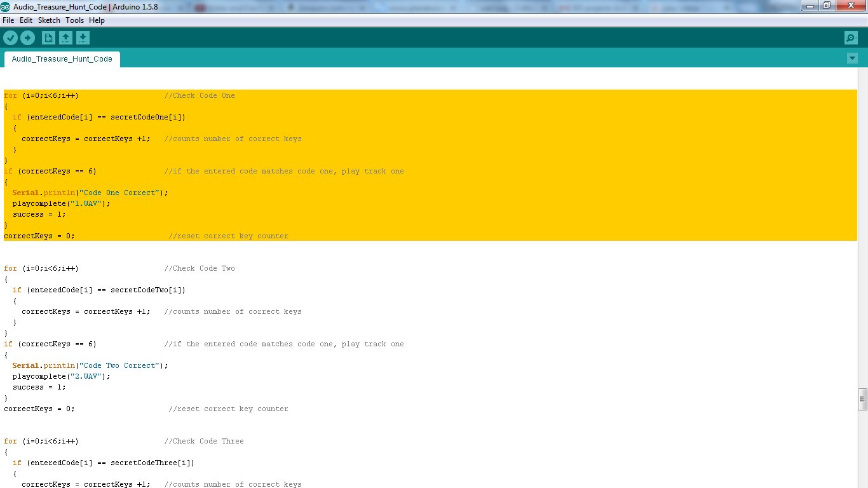Click the playcomplete("1.WAV") line
This screenshot has width=868, height=488.
coord(62,204)
